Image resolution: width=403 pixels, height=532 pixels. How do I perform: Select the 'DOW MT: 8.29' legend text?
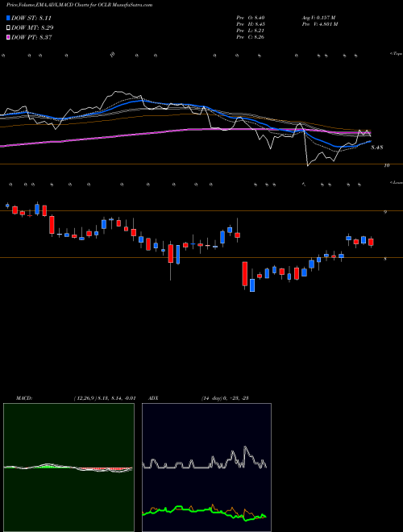pyautogui.click(x=32, y=27)
